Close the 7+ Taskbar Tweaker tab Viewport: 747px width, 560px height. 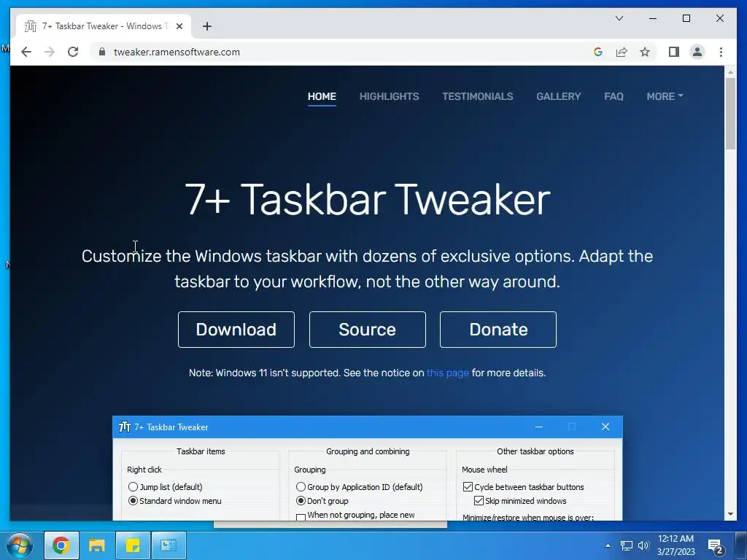[179, 26]
